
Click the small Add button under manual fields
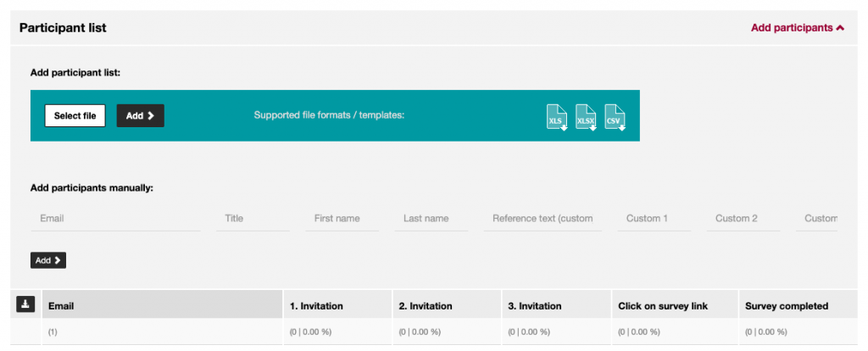tap(48, 260)
